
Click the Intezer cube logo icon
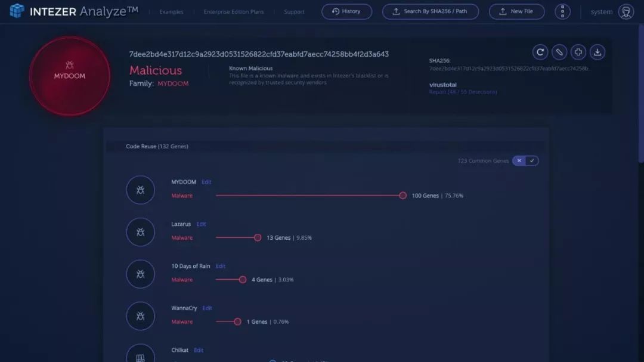(17, 11)
